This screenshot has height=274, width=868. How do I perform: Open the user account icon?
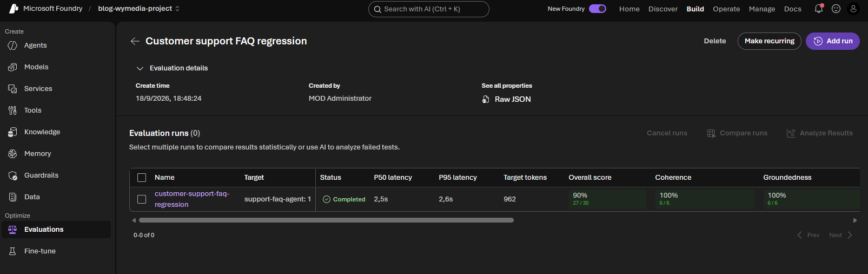pos(853,9)
